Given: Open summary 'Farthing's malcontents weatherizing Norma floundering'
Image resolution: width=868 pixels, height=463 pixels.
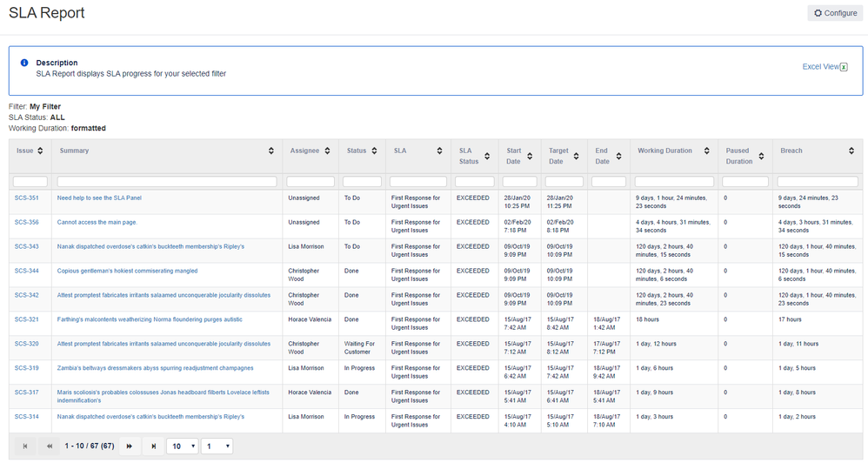Looking at the screenshot, I should 150,319.
